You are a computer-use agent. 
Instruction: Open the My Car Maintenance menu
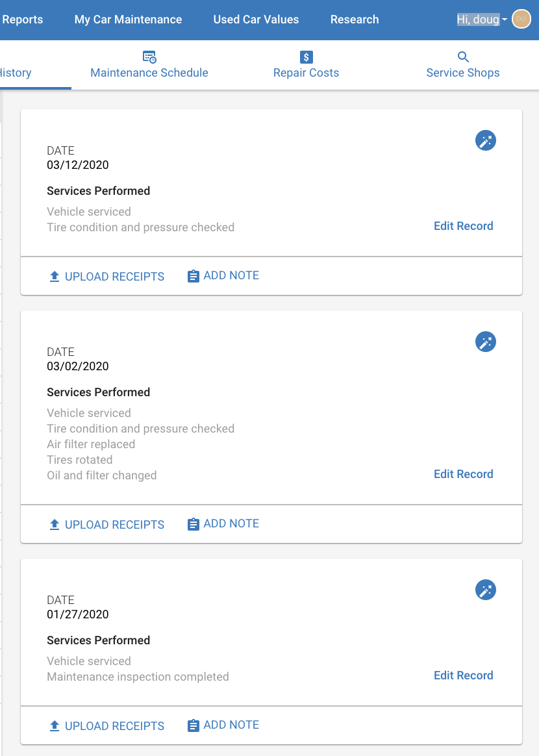(128, 19)
